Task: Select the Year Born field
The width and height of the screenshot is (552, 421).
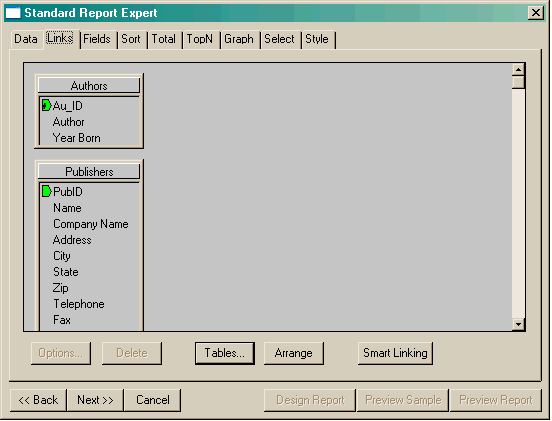Action: 77,138
